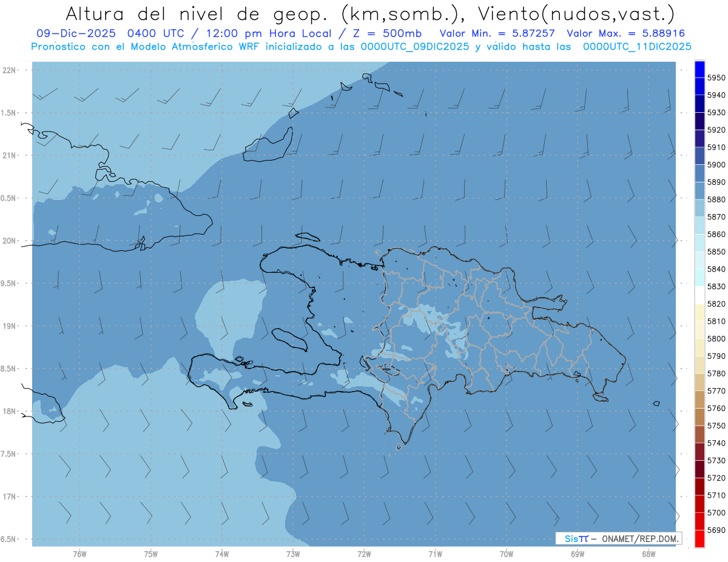Image resolution: width=728 pixels, height=562 pixels.
Task: Click the 22N latitude label
Action: pyautogui.click(x=9, y=70)
